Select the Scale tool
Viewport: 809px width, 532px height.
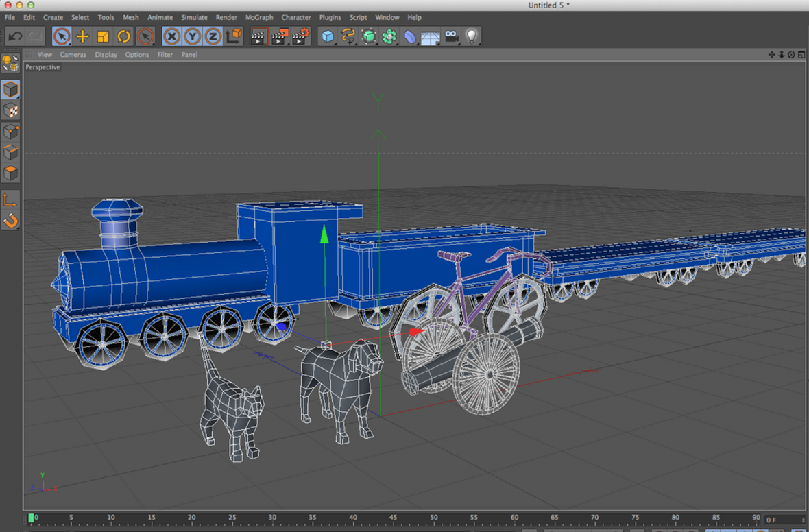(x=104, y=36)
